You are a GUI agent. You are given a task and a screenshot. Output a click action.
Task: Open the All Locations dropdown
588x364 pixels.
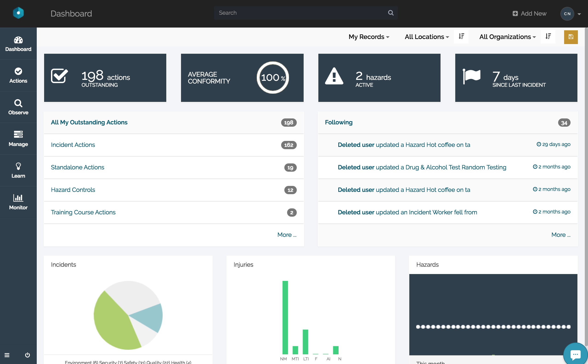tap(427, 37)
